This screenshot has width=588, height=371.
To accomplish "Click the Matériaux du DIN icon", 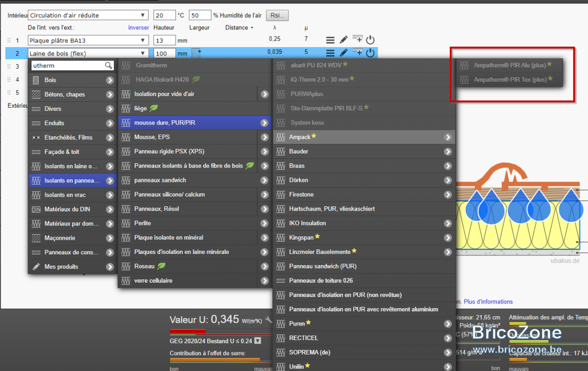I will [36, 210].
